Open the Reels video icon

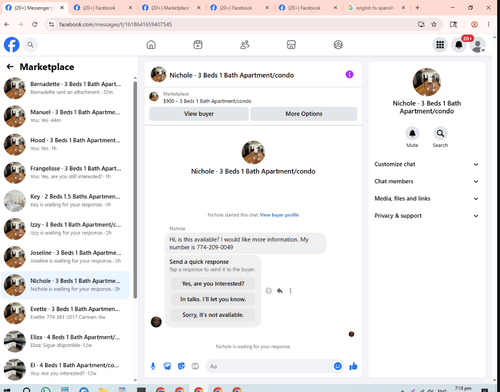198,45
